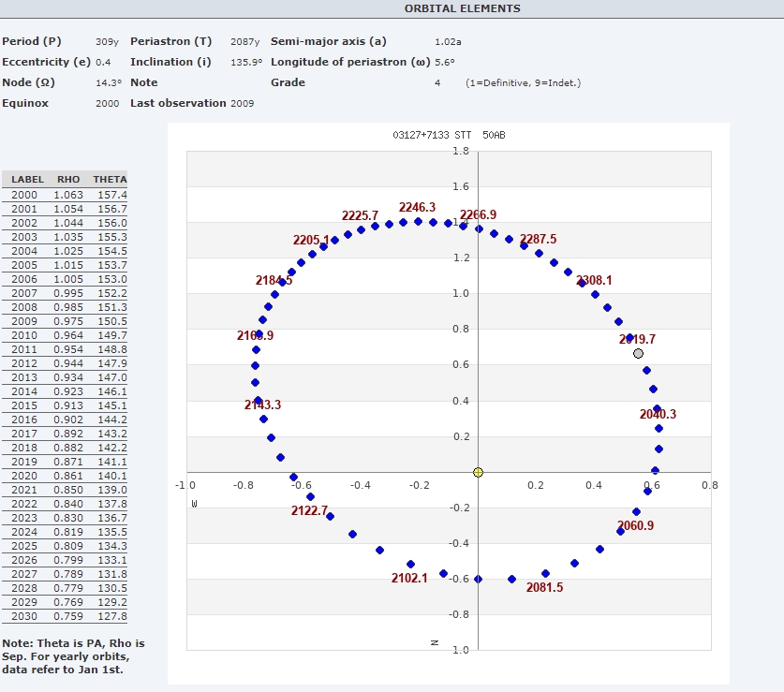Click the 2122.7 orbit epoch label
This screenshot has width=784, height=692.
(x=310, y=510)
